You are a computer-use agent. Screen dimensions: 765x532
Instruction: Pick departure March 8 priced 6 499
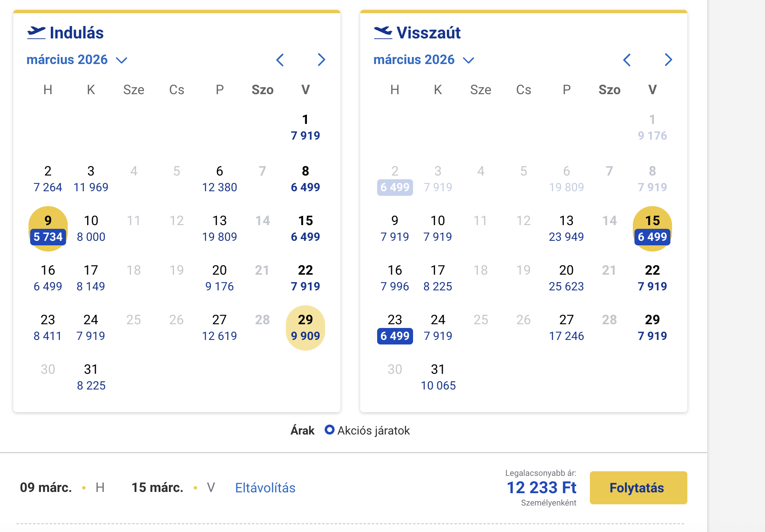pos(305,179)
